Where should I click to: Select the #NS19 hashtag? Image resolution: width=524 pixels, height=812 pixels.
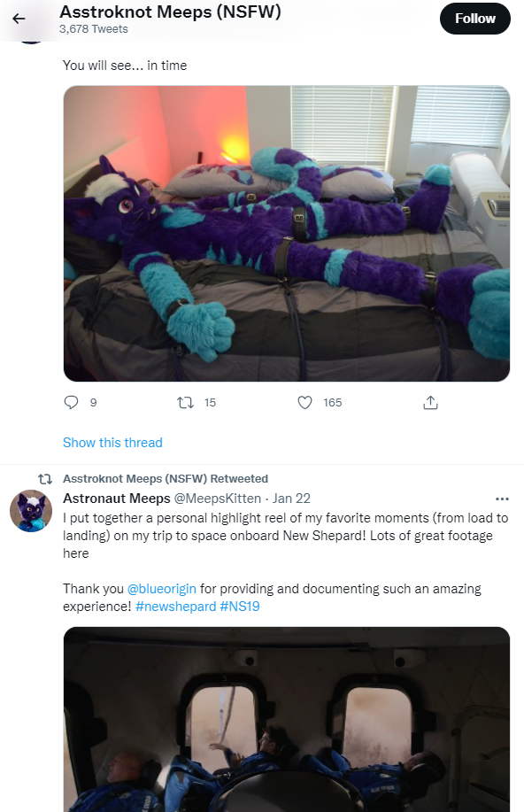point(240,607)
